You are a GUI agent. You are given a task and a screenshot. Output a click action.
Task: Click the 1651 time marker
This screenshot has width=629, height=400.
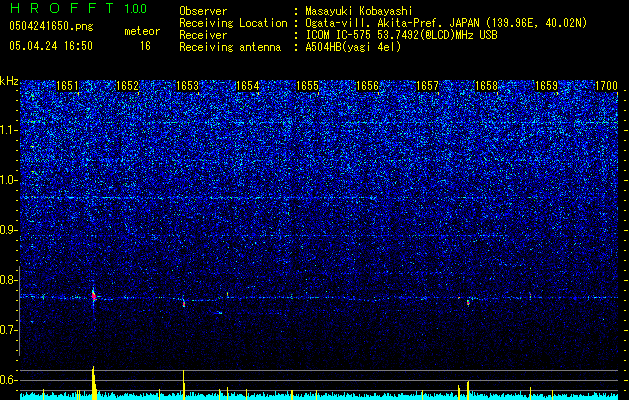click(67, 86)
